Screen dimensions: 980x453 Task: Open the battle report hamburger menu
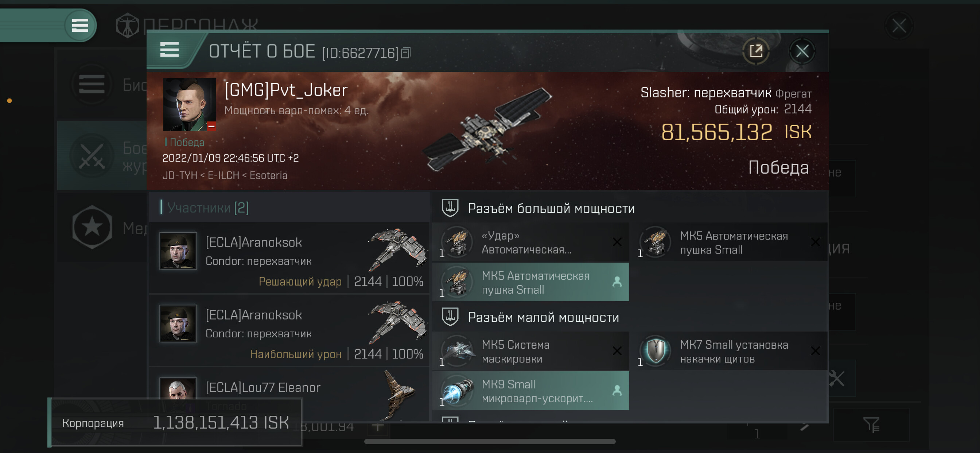tap(169, 50)
